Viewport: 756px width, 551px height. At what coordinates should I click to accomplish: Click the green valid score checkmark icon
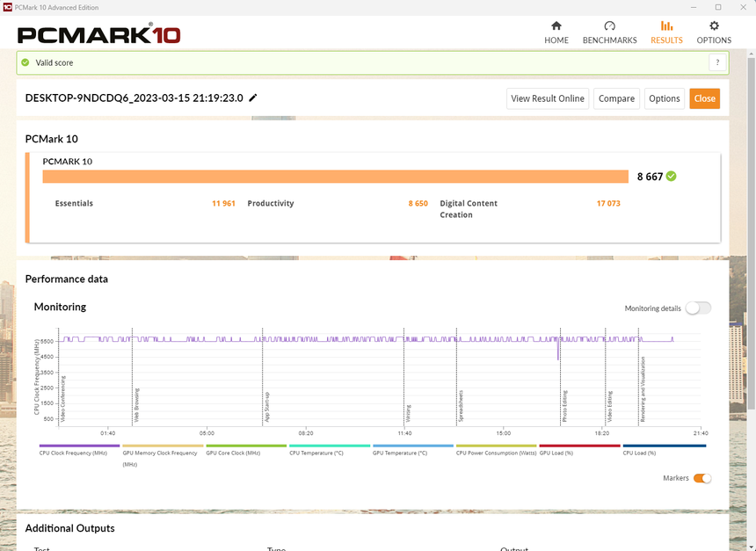point(25,62)
